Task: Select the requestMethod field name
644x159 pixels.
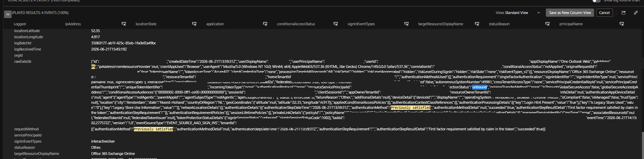Action: (x=26, y=129)
